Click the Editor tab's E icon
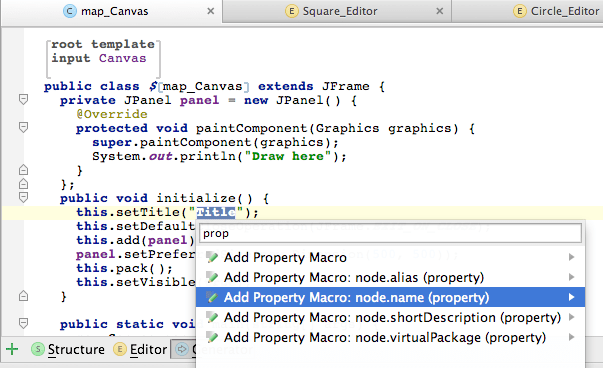This screenshot has width=603, height=368. (120, 349)
